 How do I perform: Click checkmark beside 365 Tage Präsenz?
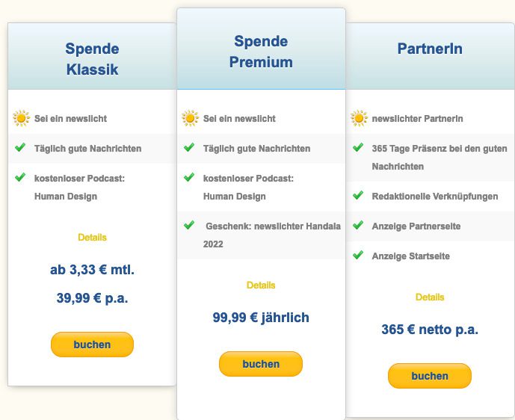[358, 147]
